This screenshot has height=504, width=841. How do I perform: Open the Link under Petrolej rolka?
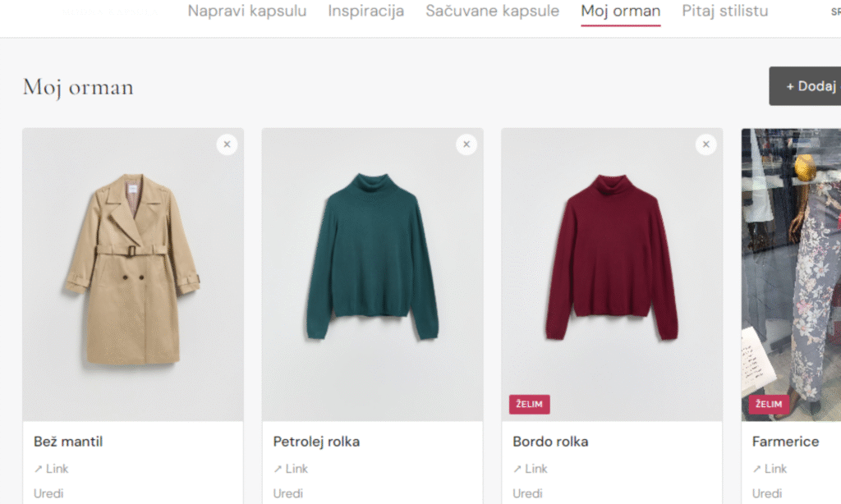(x=291, y=469)
